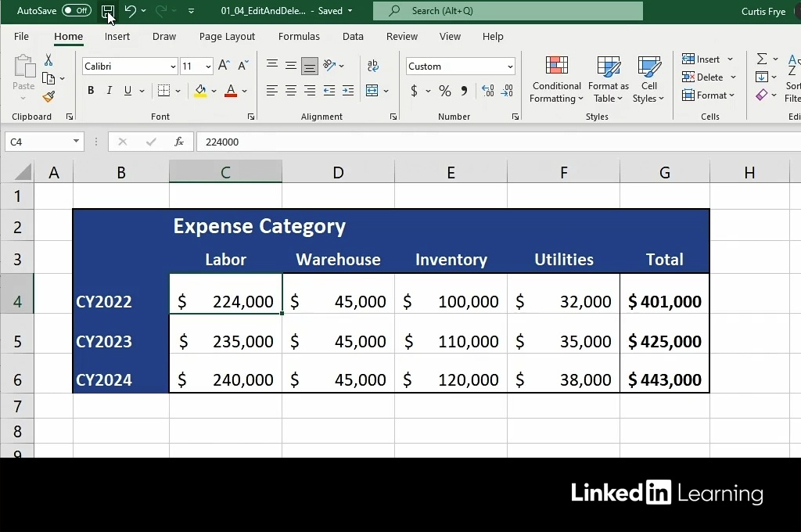Click the Conditional Formatting button
The height and width of the screenshot is (532, 801).
click(556, 81)
